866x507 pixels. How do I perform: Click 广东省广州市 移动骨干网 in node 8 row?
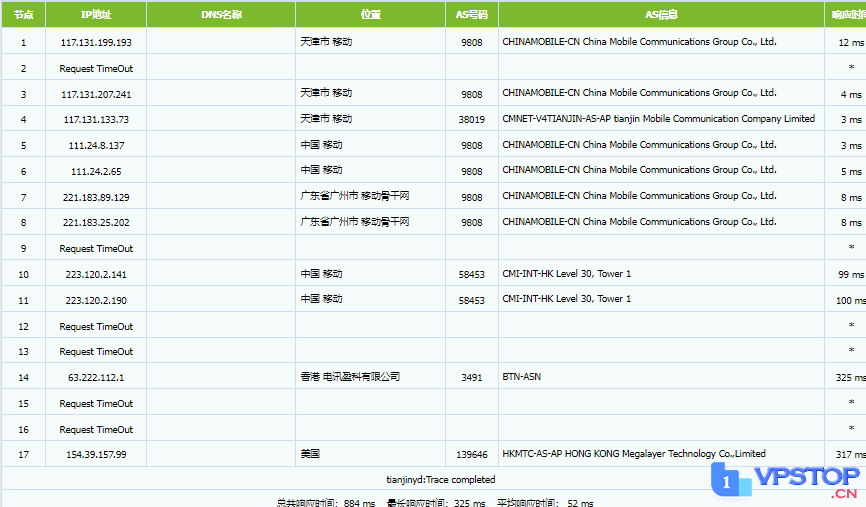coord(355,222)
